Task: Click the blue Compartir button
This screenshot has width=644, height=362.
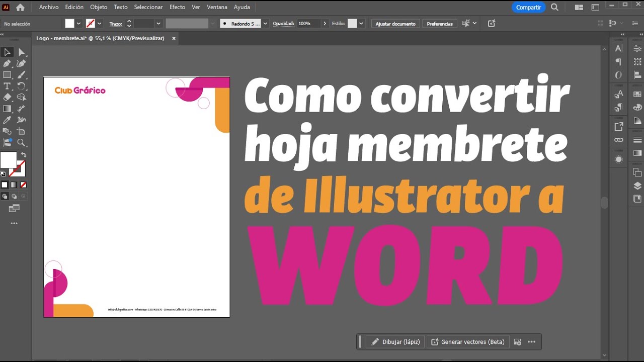Action: [x=528, y=7]
